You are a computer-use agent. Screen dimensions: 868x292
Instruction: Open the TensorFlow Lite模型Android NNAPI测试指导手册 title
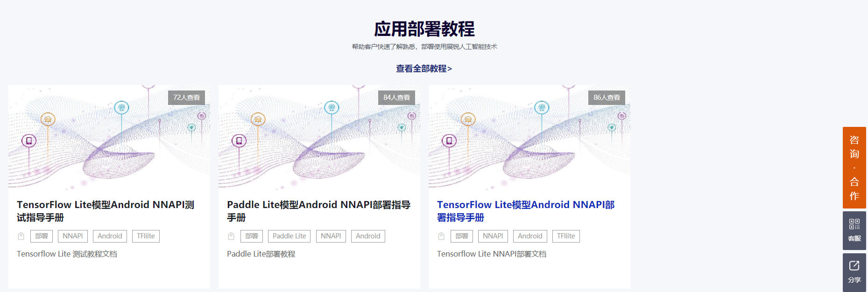pos(106,211)
